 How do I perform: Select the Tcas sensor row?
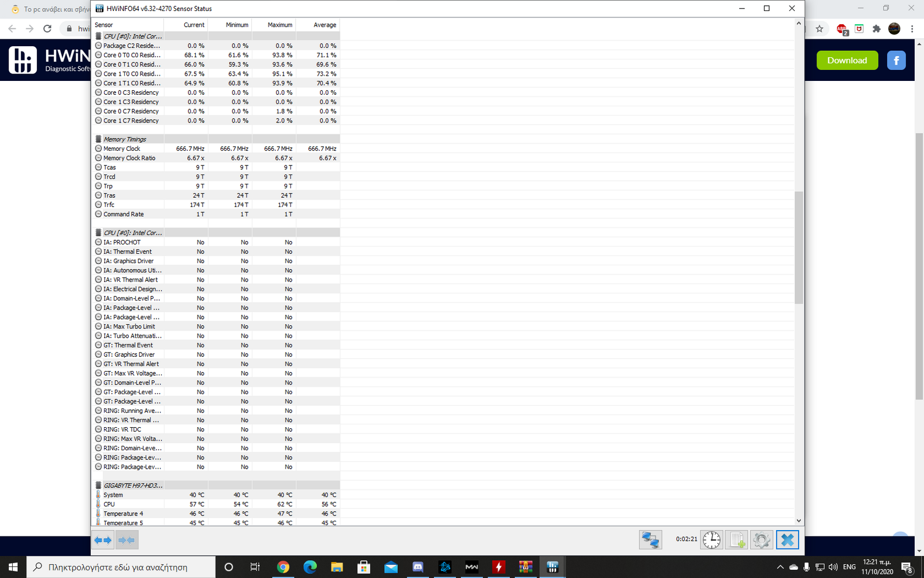[x=216, y=167]
